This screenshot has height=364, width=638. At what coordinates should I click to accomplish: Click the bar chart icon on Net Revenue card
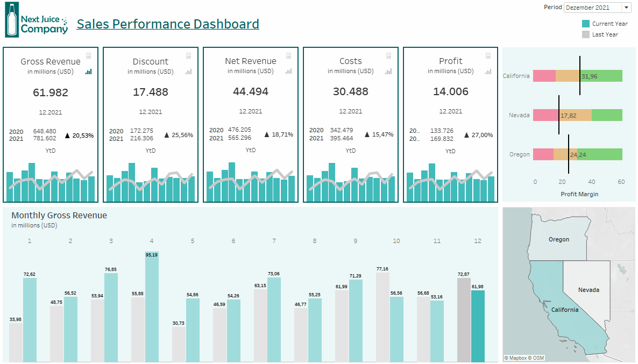tap(289, 71)
